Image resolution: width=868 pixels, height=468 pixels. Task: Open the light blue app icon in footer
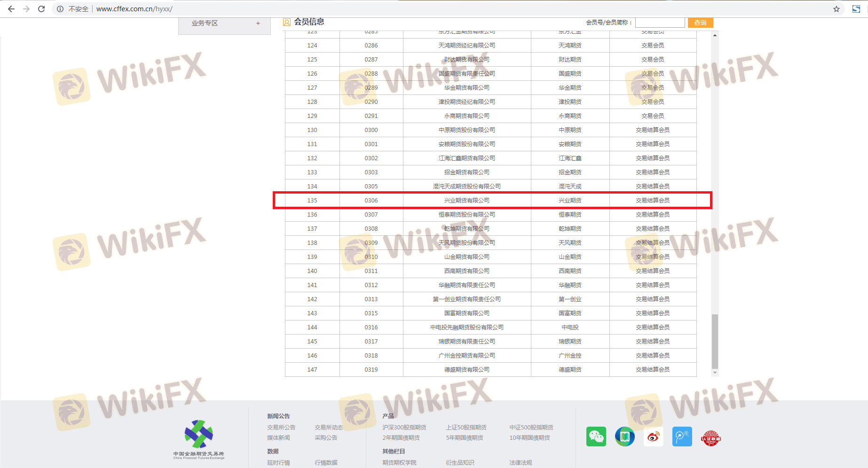[682, 437]
